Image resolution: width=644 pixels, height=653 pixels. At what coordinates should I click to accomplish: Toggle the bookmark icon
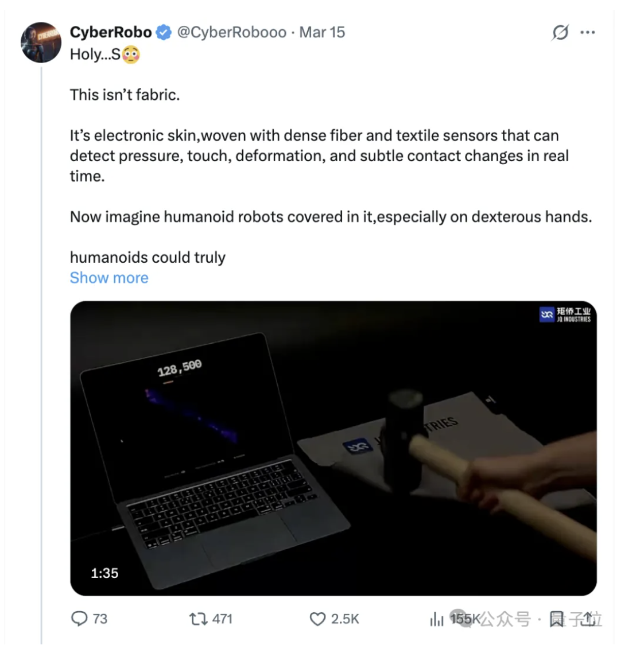coord(556,619)
